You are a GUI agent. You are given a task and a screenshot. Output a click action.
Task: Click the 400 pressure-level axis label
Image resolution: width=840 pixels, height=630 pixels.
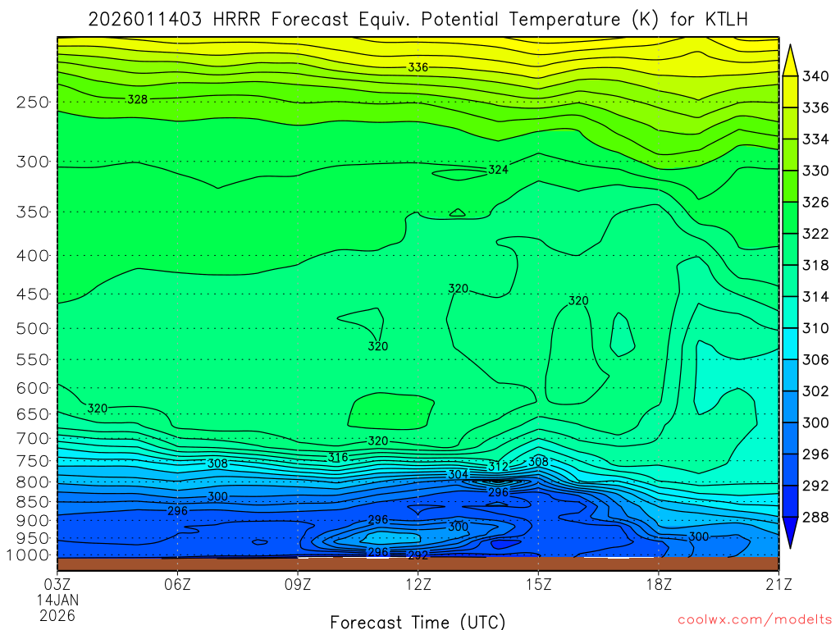(x=32, y=256)
